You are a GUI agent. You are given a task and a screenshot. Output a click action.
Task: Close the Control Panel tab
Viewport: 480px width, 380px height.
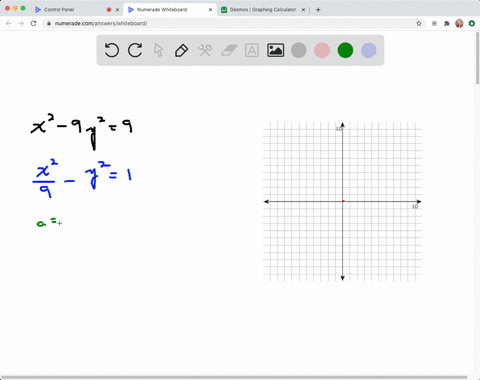click(117, 10)
